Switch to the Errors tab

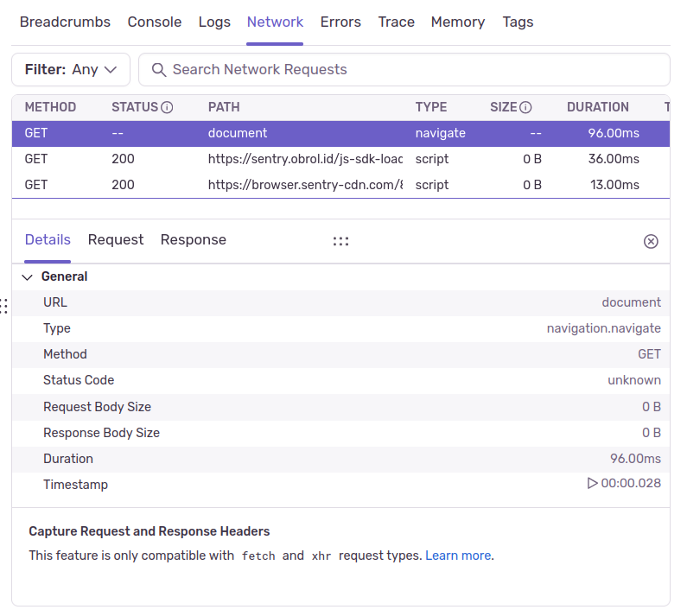[340, 22]
